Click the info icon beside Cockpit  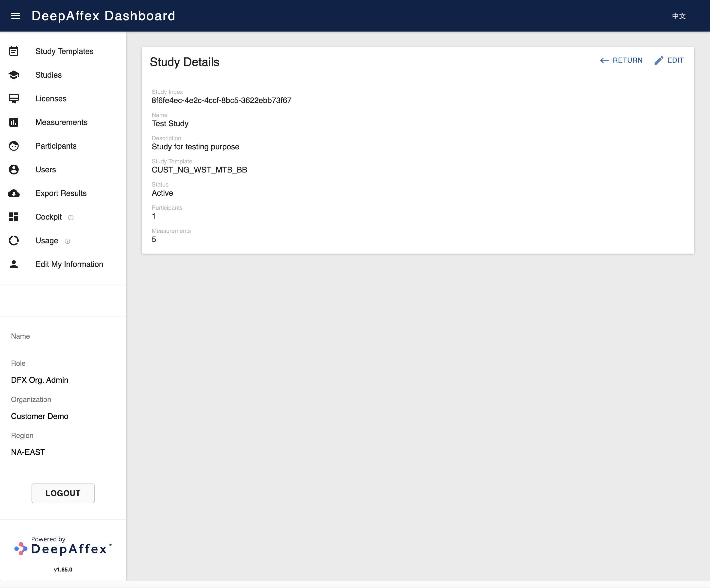click(x=71, y=217)
